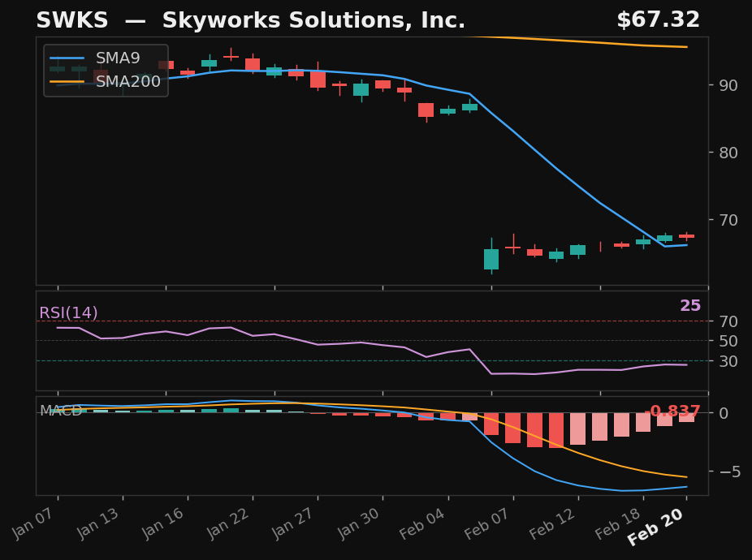Click the Jan 22 date label
The height and width of the screenshot is (560, 752).
coord(229,523)
